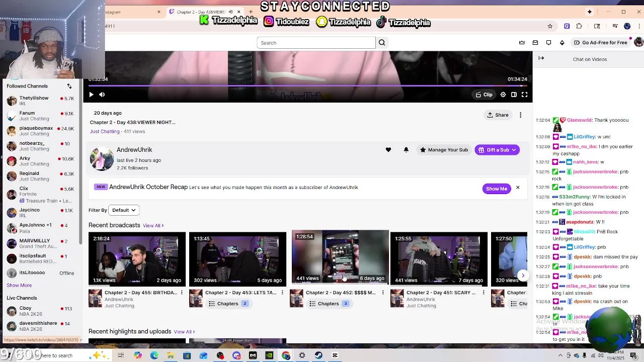Mute the video player volume
Viewport: 644px width, 362px height.
pos(102,95)
